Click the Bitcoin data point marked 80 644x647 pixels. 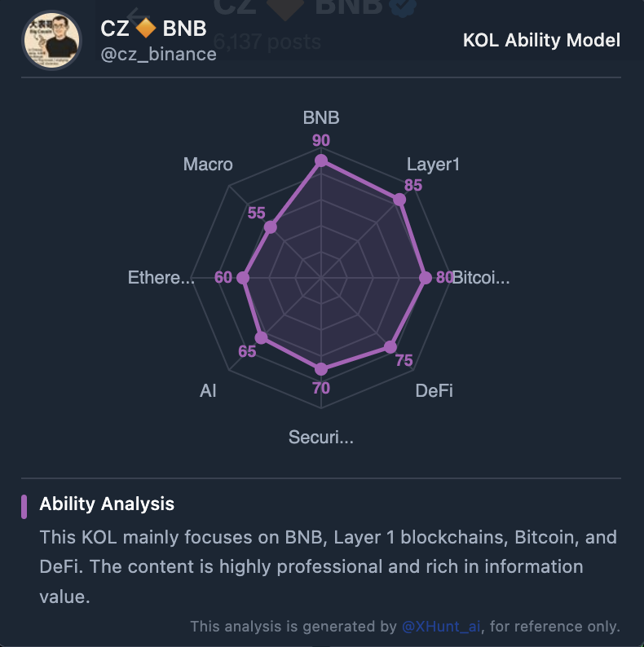426,278
